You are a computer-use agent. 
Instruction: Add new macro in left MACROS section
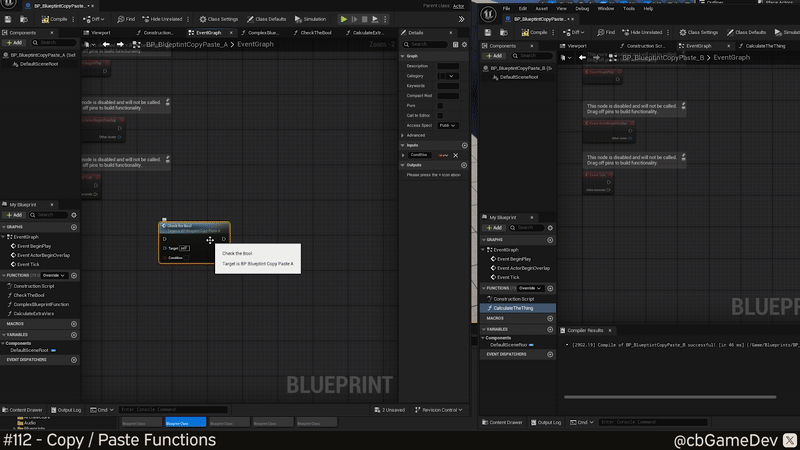74,324
